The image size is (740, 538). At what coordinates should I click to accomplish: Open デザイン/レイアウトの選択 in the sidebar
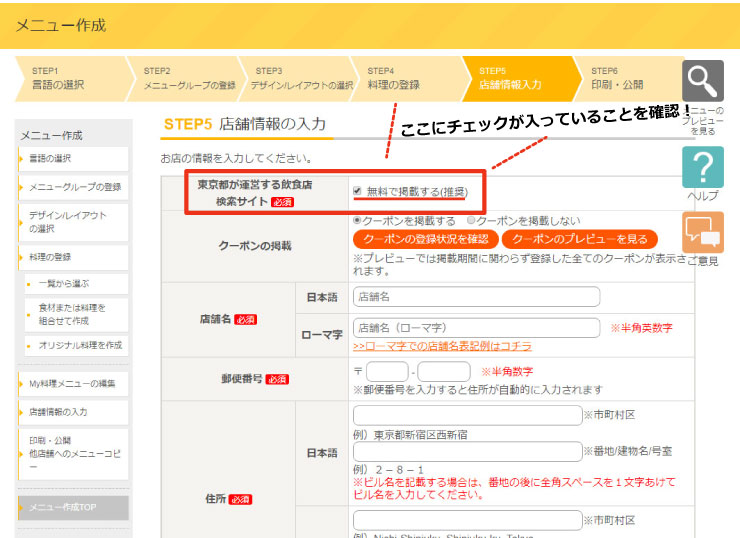pyautogui.click(x=73, y=222)
